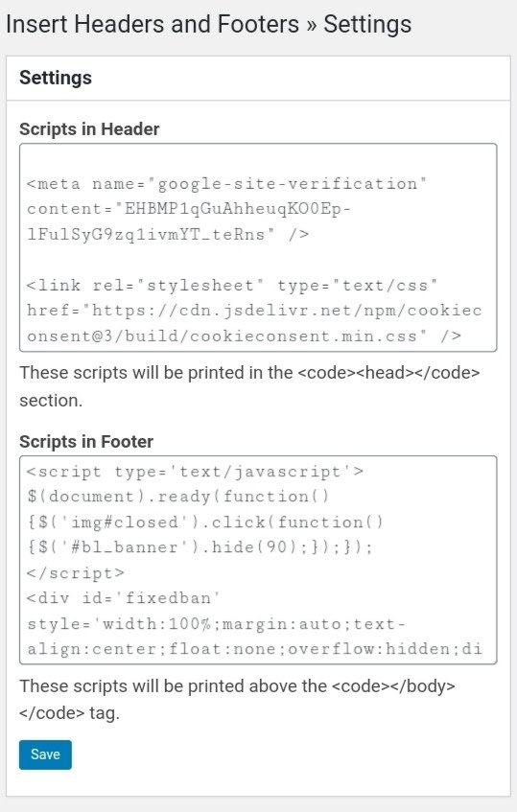Click the div id='fixedban' line
Image resolution: width=517 pixels, height=812 pixels.
pos(124,598)
